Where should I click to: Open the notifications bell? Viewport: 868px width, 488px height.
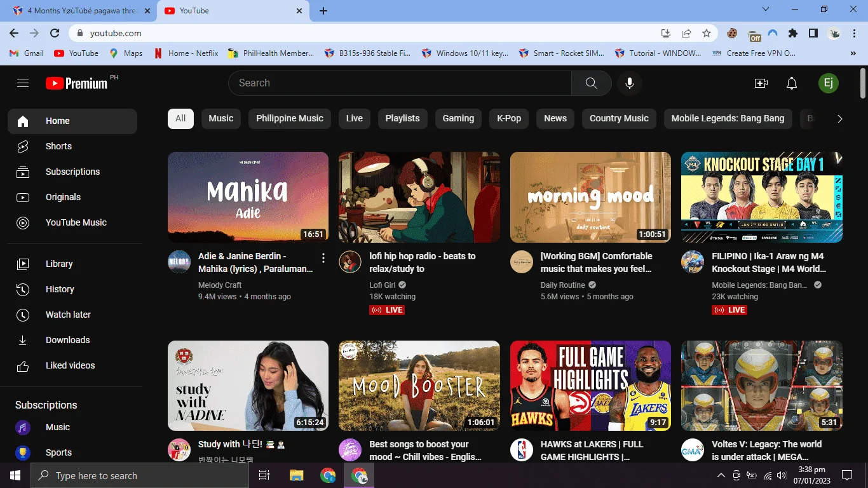[x=791, y=83]
